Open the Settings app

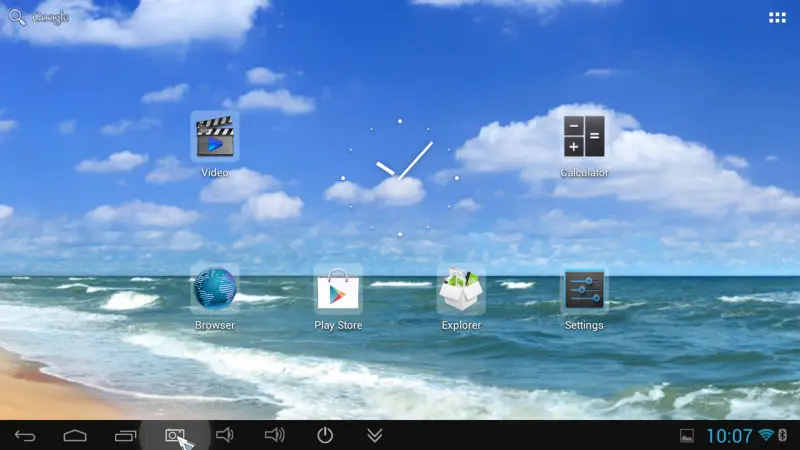pos(584,290)
